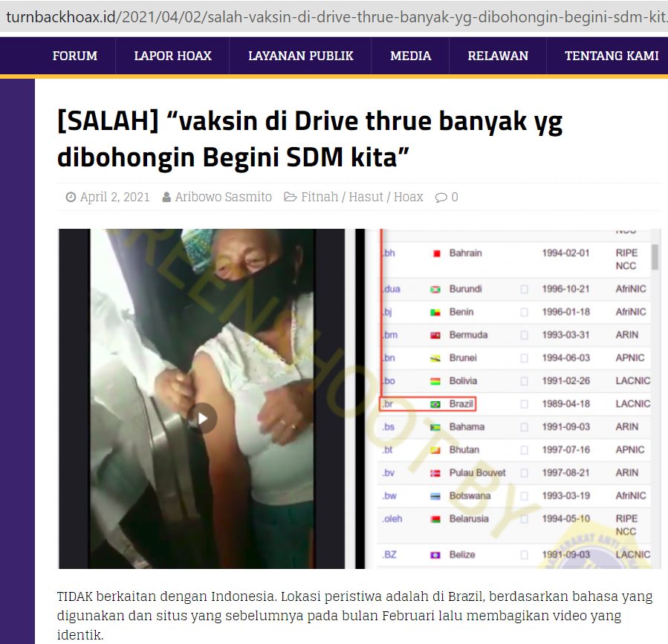This screenshot has width=668, height=644.
Task: Click the folder category icon
Action: (290, 197)
